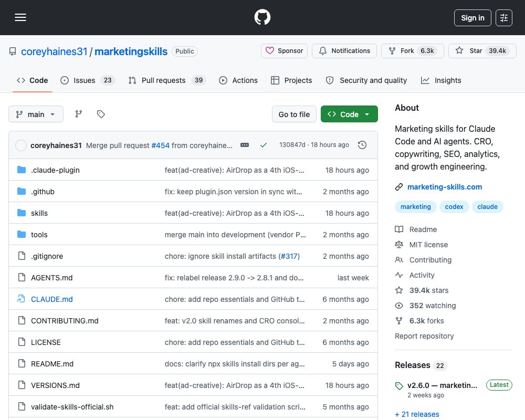Switch to the Code tab

click(33, 80)
